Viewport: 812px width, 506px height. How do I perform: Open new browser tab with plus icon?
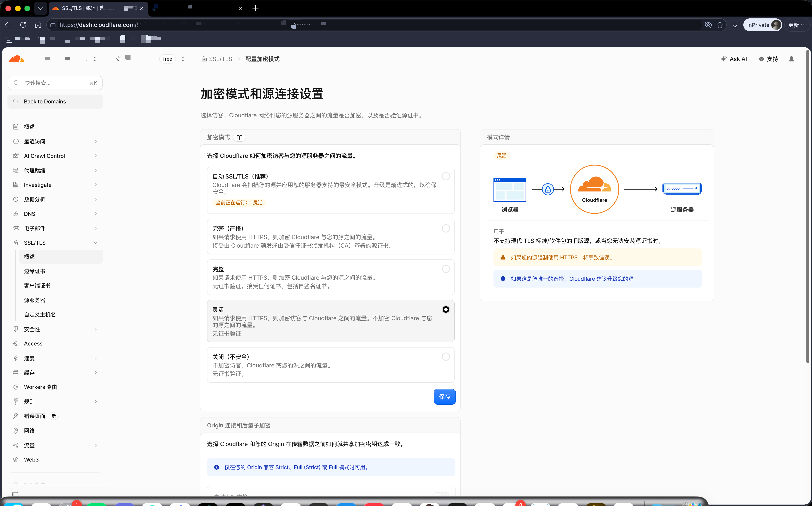(256, 8)
